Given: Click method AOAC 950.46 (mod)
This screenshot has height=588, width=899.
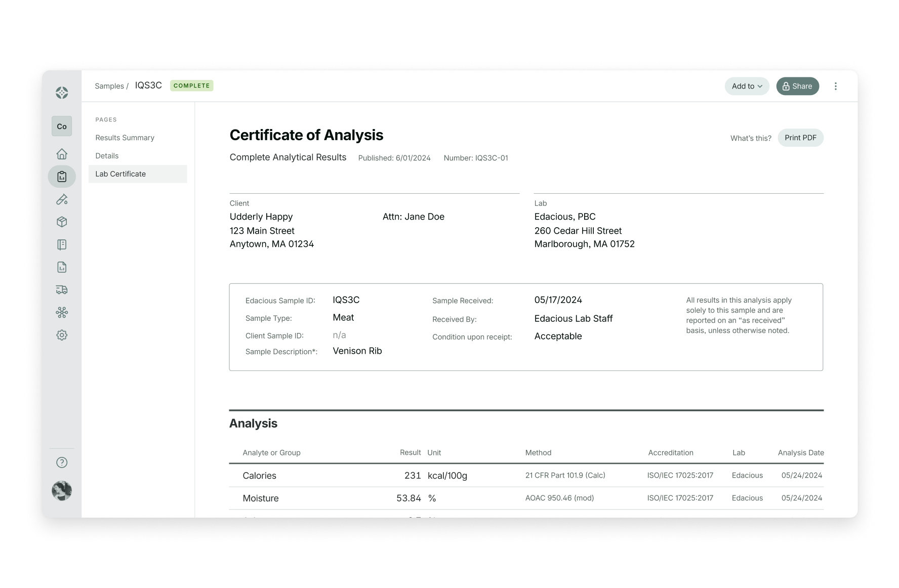Looking at the screenshot, I should (x=559, y=498).
